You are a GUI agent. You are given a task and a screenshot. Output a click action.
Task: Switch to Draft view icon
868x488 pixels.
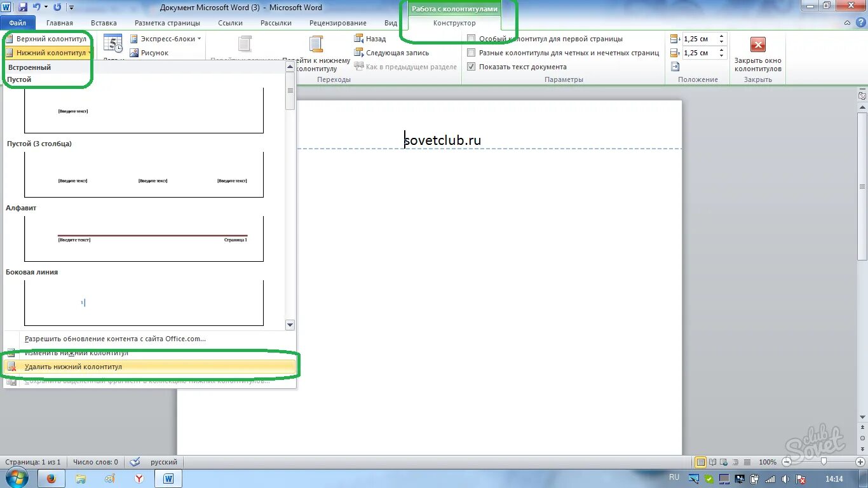pyautogui.click(x=747, y=462)
